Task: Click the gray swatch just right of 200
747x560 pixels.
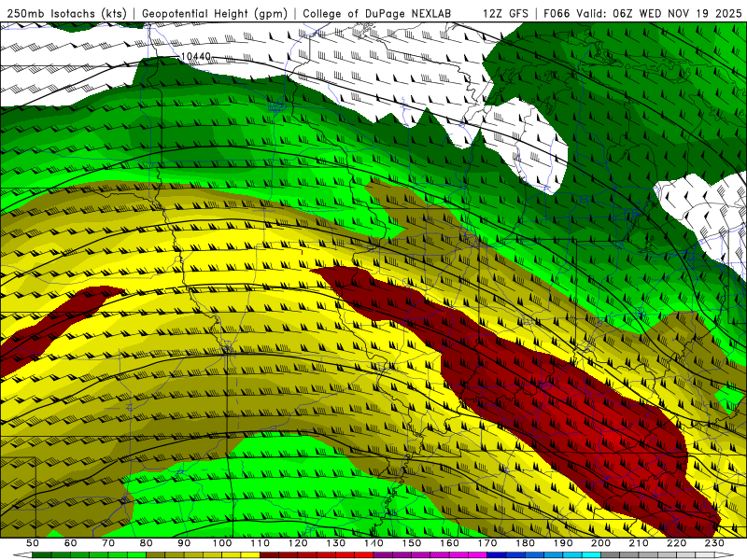Action: 611,554
